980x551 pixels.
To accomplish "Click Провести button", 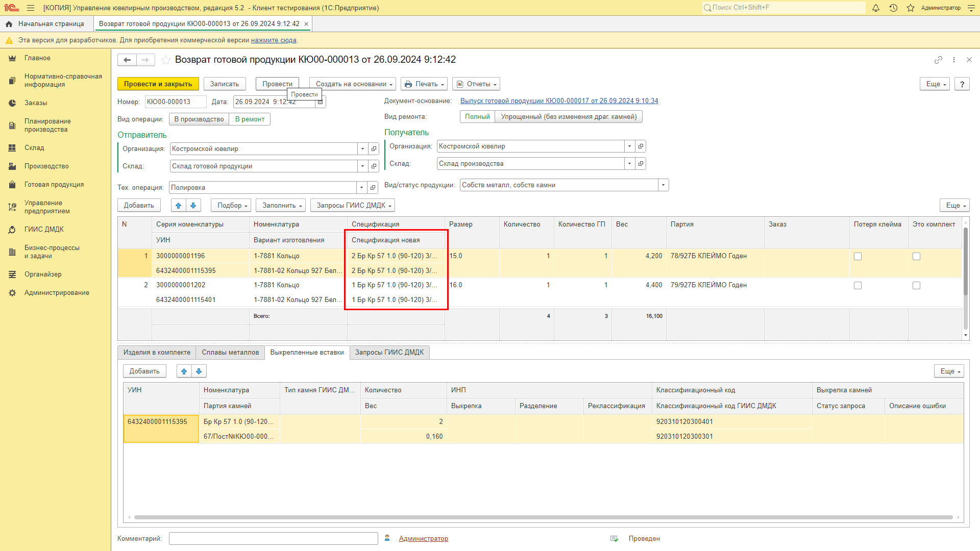I will (x=277, y=84).
